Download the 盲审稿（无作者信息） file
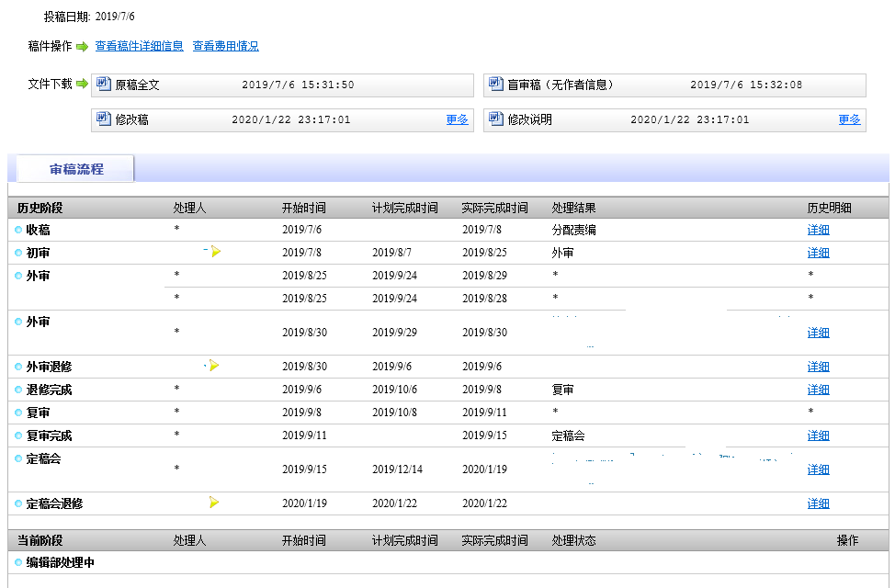This screenshot has width=895, height=588. coord(561,85)
